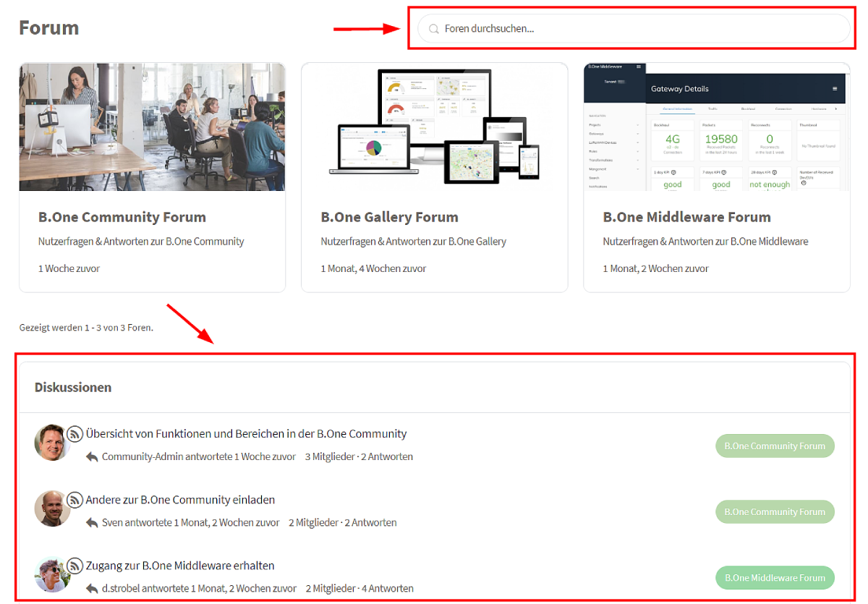Open the B.One Community Forum office image
Screen dimensions: 868x604
point(152,127)
